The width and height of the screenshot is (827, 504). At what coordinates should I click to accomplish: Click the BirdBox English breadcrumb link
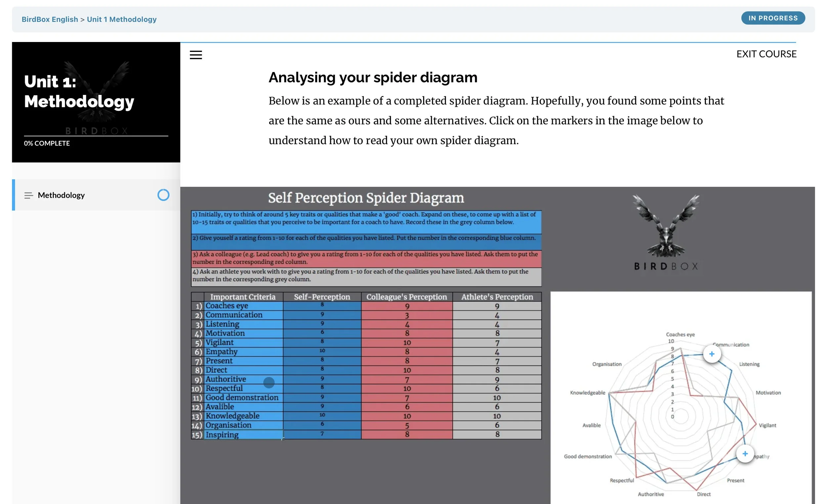50,19
